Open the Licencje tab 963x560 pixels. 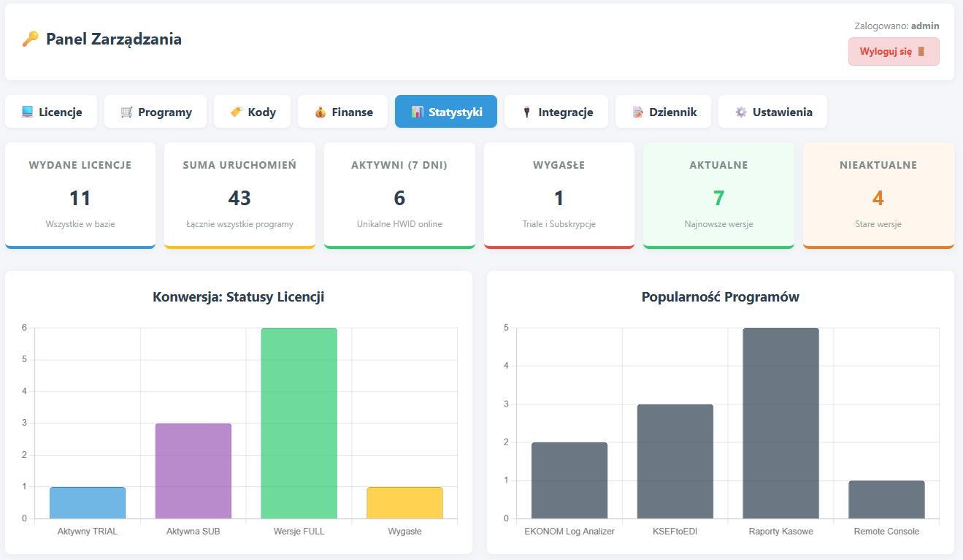pyautogui.click(x=51, y=112)
